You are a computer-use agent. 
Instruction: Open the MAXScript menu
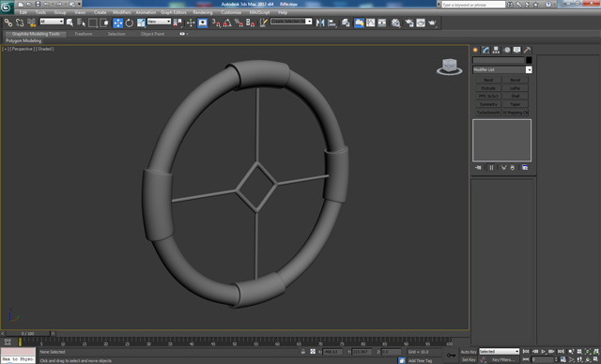pyautogui.click(x=259, y=12)
